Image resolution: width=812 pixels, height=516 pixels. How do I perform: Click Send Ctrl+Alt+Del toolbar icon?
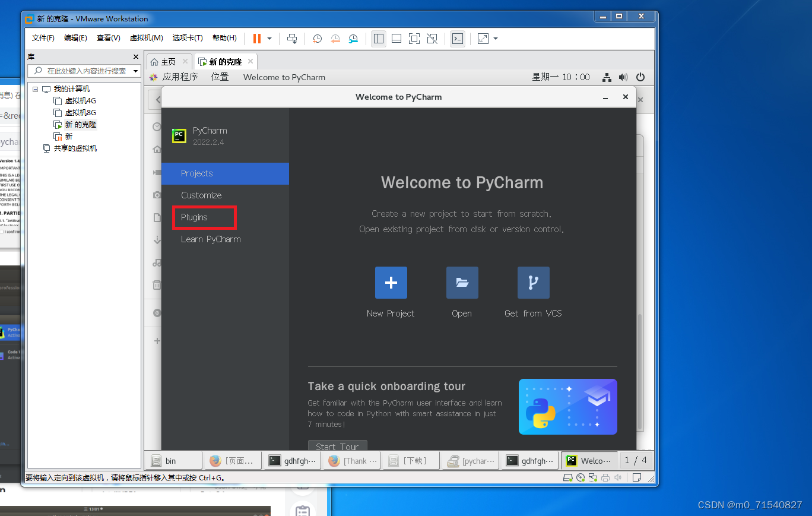(x=292, y=39)
